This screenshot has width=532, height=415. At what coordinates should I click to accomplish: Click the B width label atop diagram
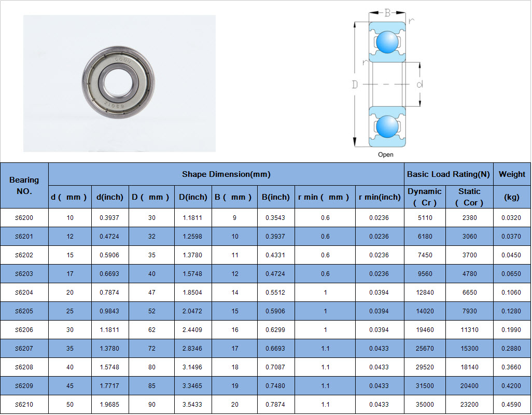tap(387, 13)
